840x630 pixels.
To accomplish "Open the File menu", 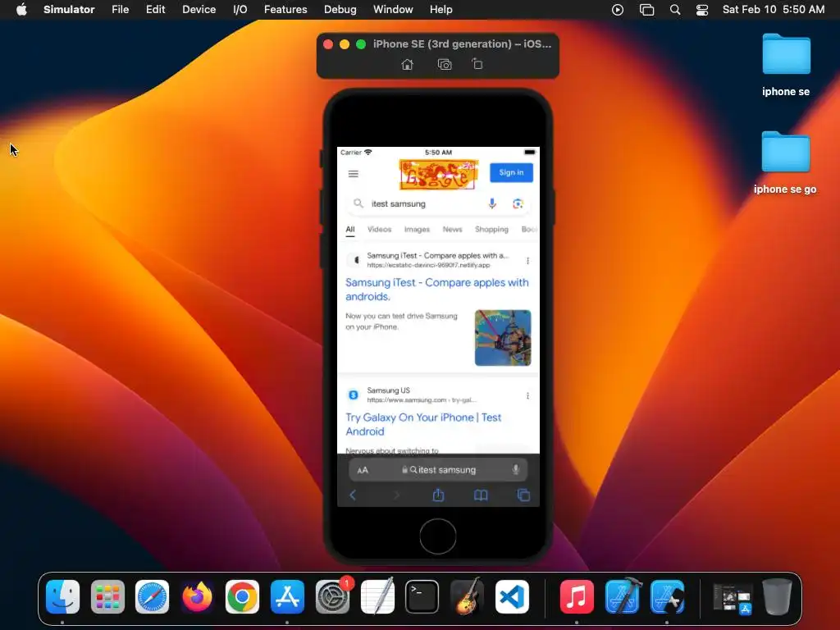I will pos(120,10).
